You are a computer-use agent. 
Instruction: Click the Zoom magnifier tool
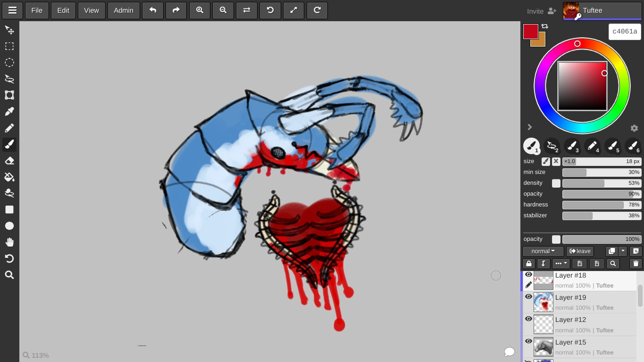9,275
